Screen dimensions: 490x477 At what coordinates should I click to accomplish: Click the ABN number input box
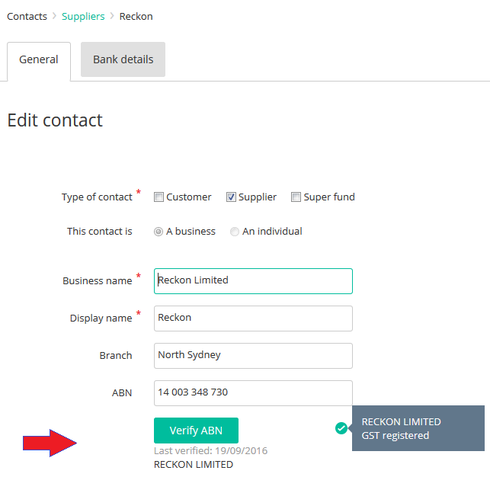click(253, 393)
